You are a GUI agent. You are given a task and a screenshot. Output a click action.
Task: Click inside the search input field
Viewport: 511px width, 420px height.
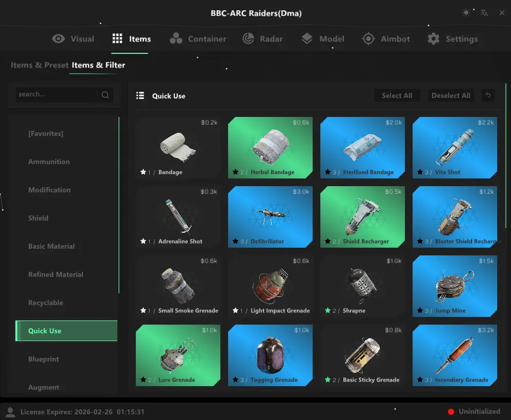(x=56, y=94)
